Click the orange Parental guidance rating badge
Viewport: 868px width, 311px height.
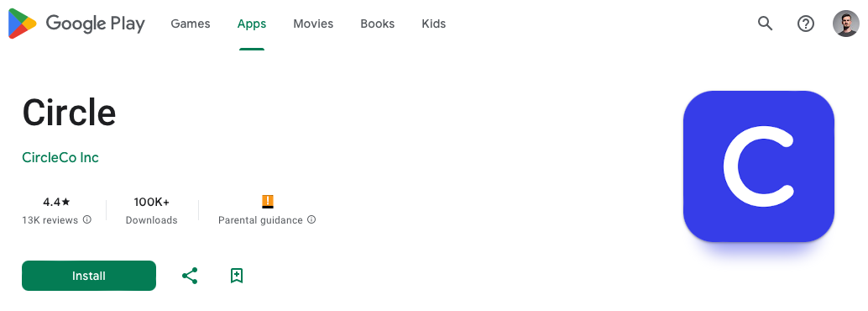pos(268,201)
